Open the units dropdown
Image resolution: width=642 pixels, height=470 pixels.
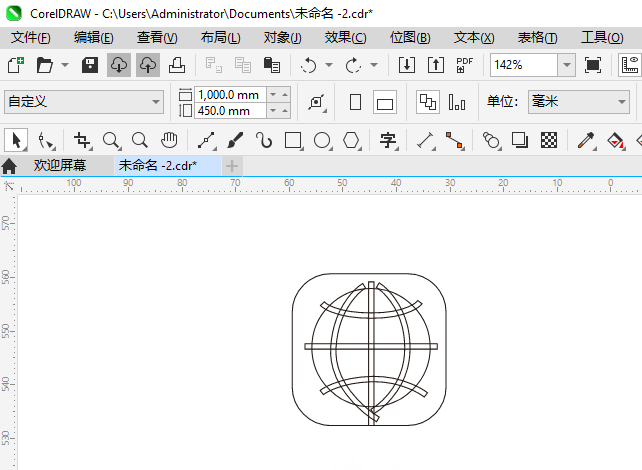[x=579, y=102]
